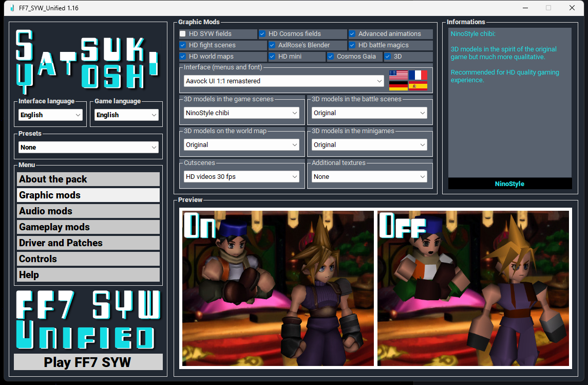The height and width of the screenshot is (385, 588).
Task: Uncheck the 3D checkbox
Action: coord(387,57)
